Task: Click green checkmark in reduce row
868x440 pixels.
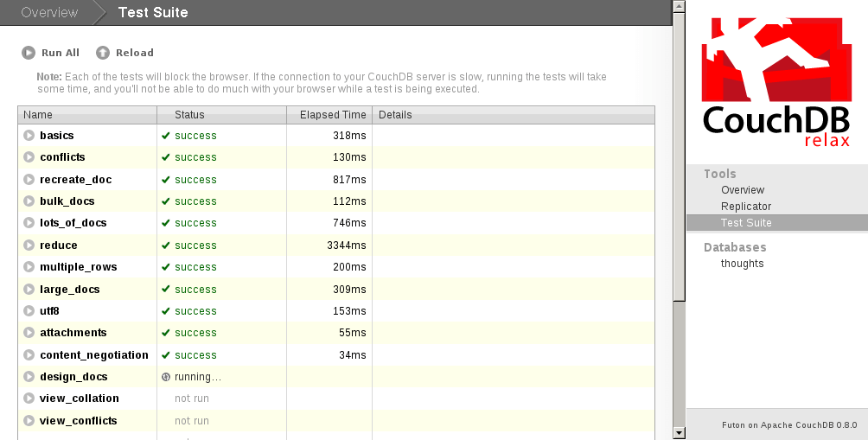Action: coord(165,246)
